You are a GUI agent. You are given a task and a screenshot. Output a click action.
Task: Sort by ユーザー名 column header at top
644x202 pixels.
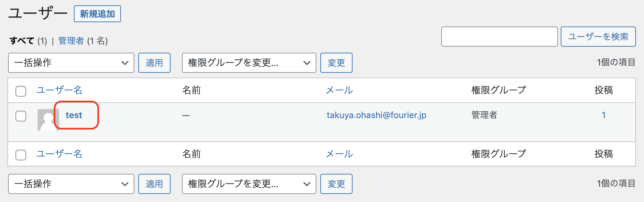pyautogui.click(x=59, y=90)
